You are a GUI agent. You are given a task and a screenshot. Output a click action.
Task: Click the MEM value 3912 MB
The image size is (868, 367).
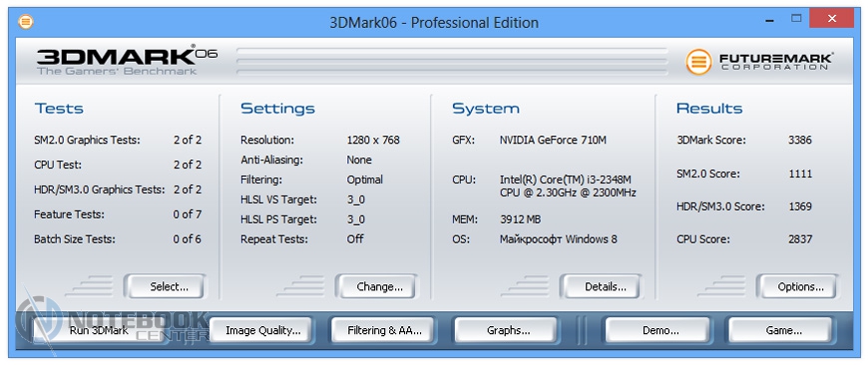(520, 219)
